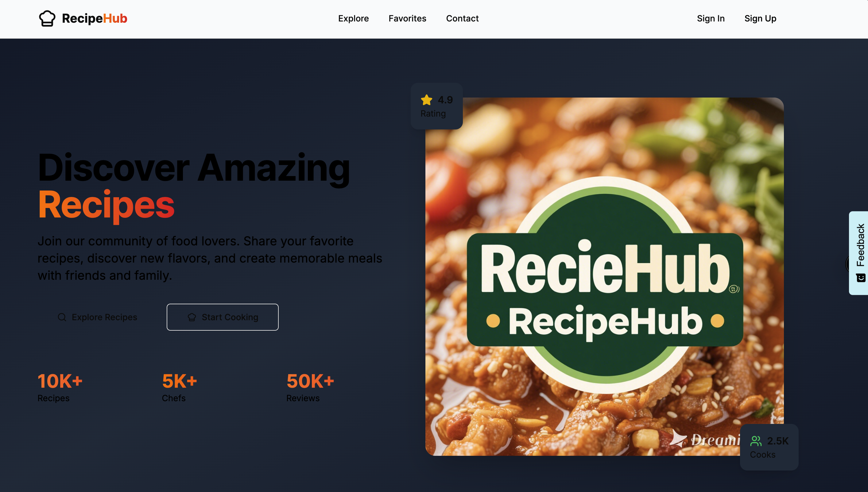
Task: Click the RecipeHub food hero image
Action: coord(604,276)
